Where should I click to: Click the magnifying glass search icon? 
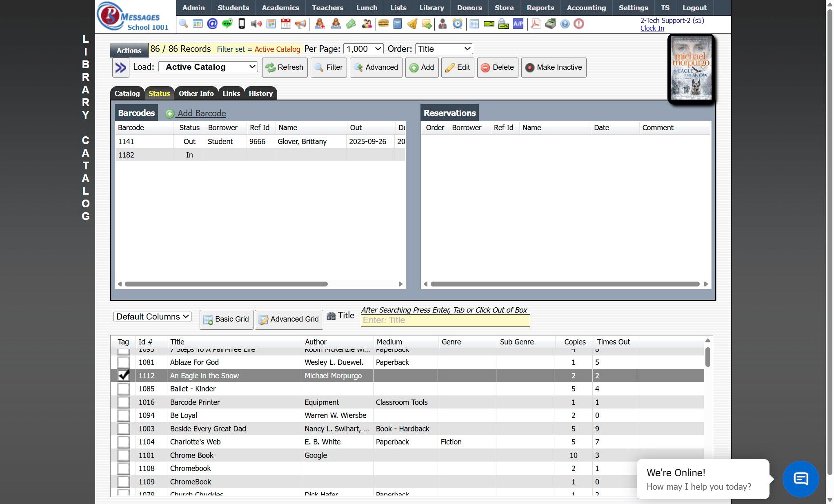click(183, 24)
